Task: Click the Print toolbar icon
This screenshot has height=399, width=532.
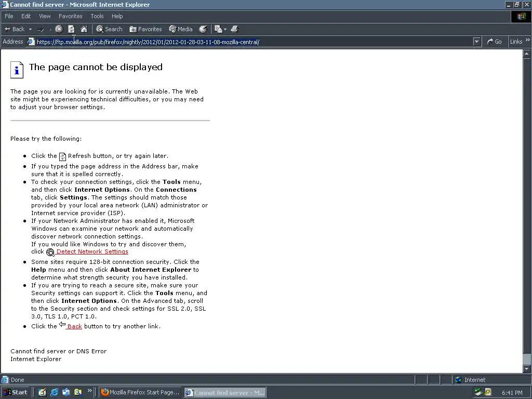Action: (x=234, y=29)
